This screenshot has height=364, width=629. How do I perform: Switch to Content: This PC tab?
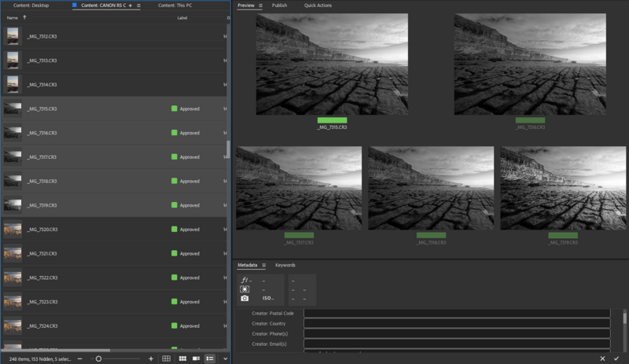pyautogui.click(x=175, y=6)
